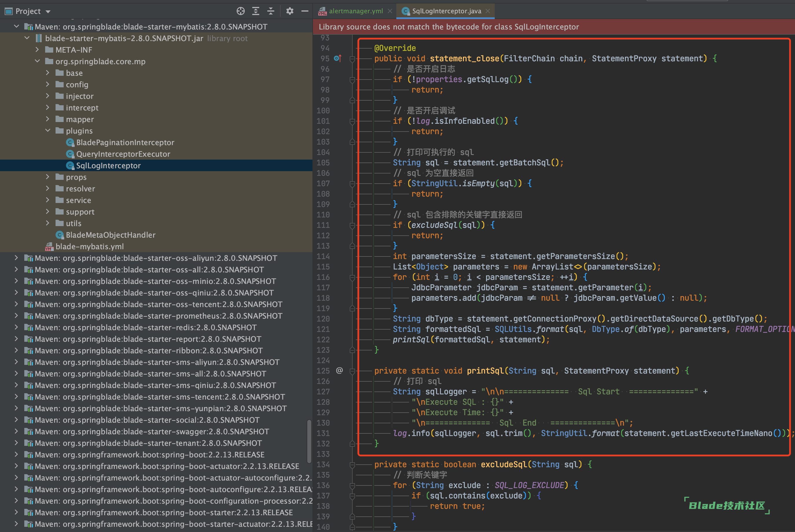Expand the support folder

(x=47, y=211)
